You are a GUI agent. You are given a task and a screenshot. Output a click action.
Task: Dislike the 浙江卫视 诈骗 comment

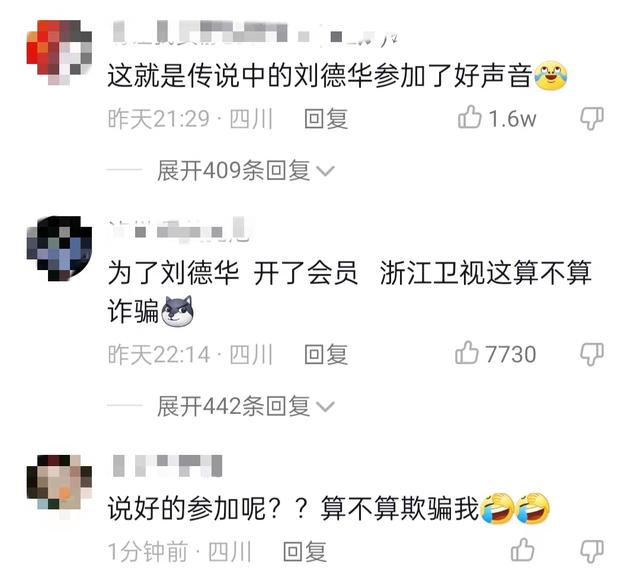592,354
